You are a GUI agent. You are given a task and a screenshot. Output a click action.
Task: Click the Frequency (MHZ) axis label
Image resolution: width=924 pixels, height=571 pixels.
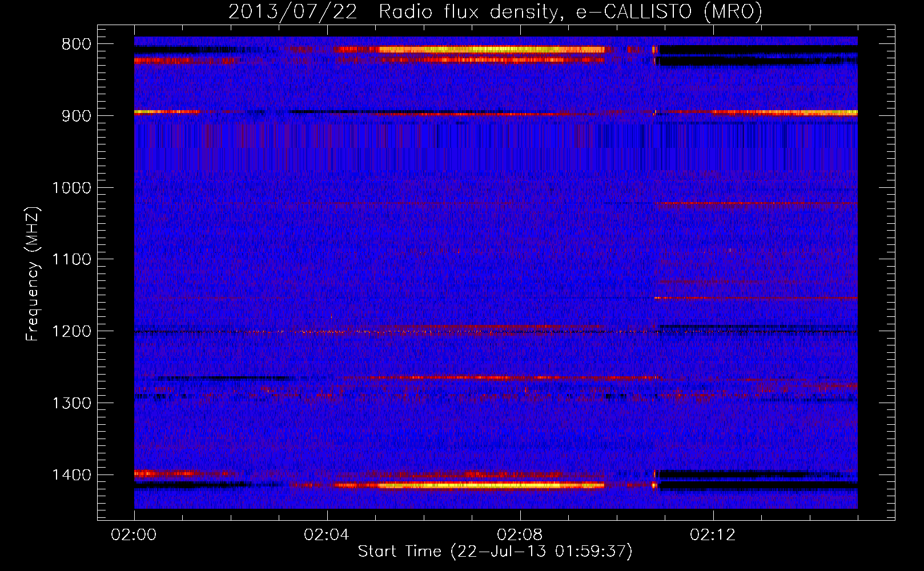(x=33, y=274)
